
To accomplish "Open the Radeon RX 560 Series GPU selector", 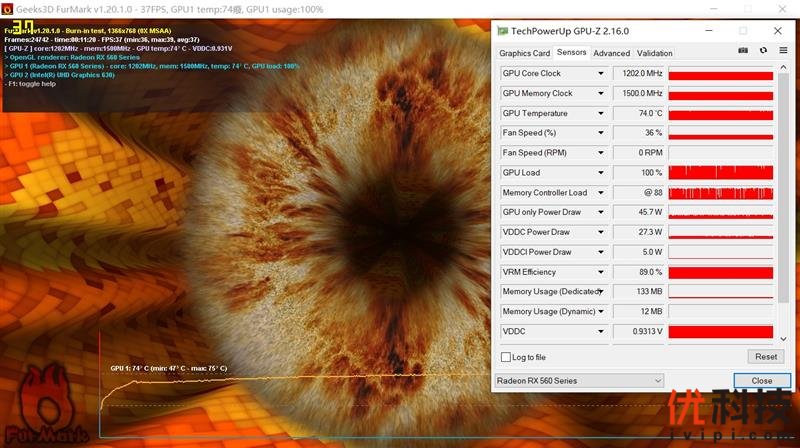I will pyautogui.click(x=579, y=381).
